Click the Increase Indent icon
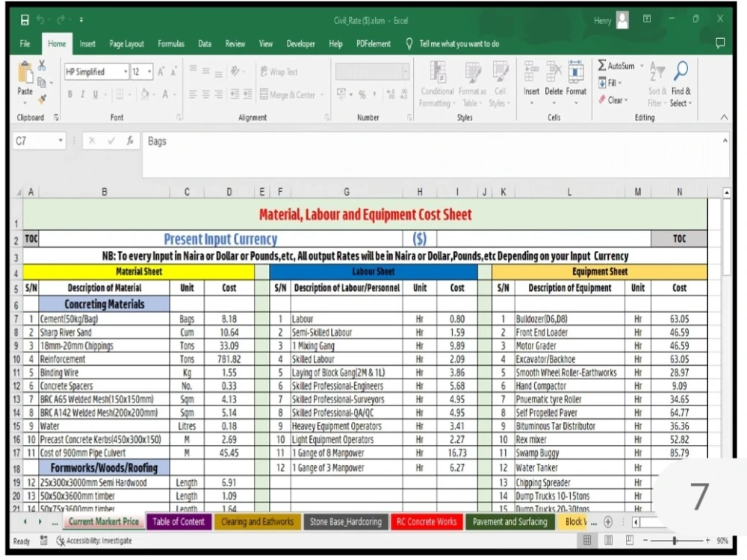The image size is (747, 560). click(248, 94)
